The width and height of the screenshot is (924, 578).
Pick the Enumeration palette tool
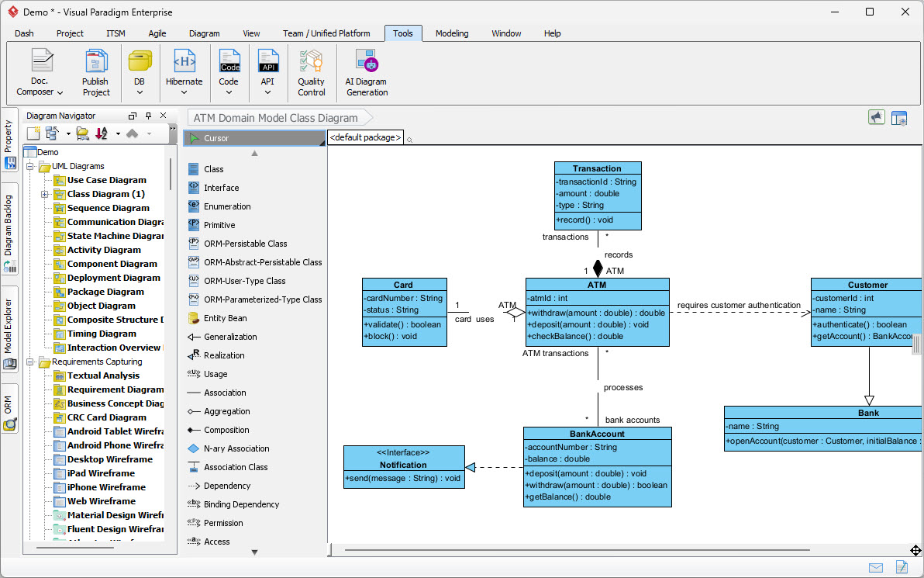pos(255,206)
